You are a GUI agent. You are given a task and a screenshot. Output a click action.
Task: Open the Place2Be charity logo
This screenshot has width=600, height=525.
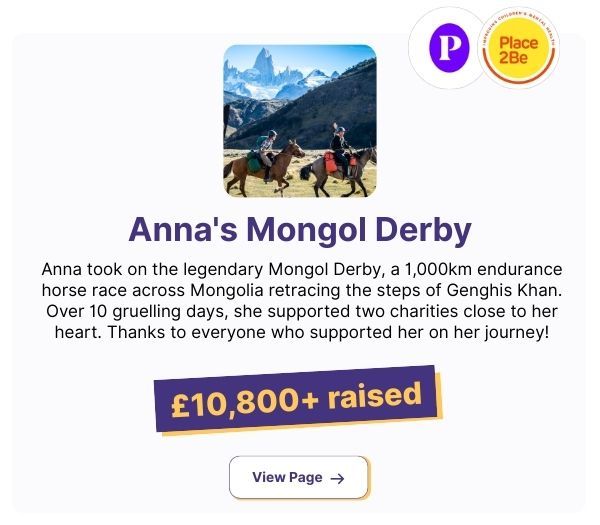518,50
